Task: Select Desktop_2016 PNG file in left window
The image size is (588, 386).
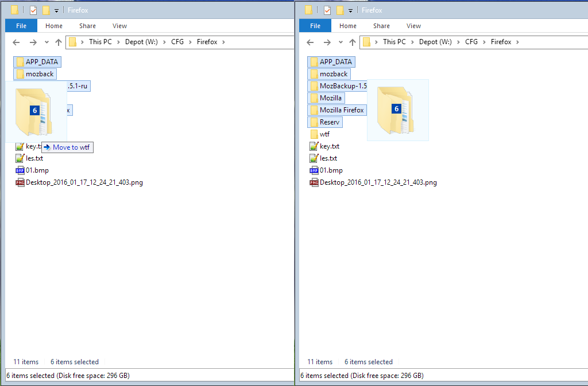Action: (84, 182)
